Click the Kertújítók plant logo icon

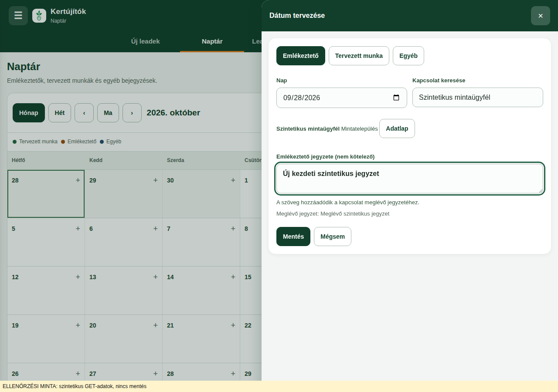pos(39,16)
